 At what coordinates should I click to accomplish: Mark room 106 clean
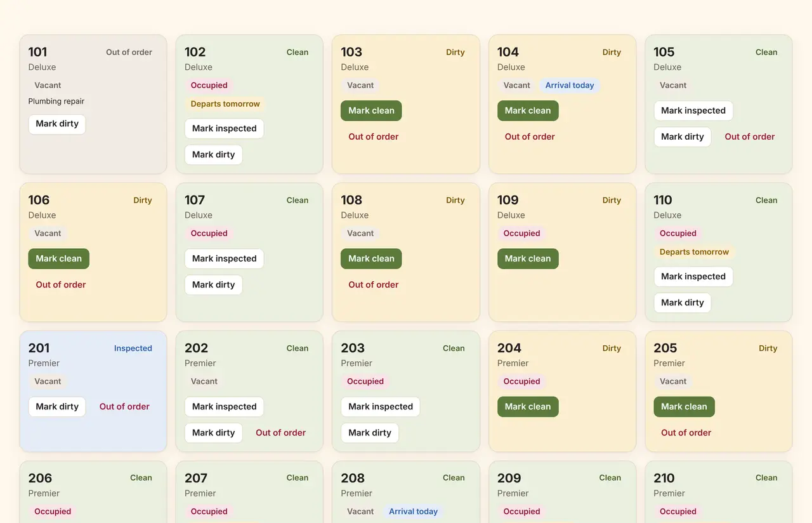(x=59, y=258)
